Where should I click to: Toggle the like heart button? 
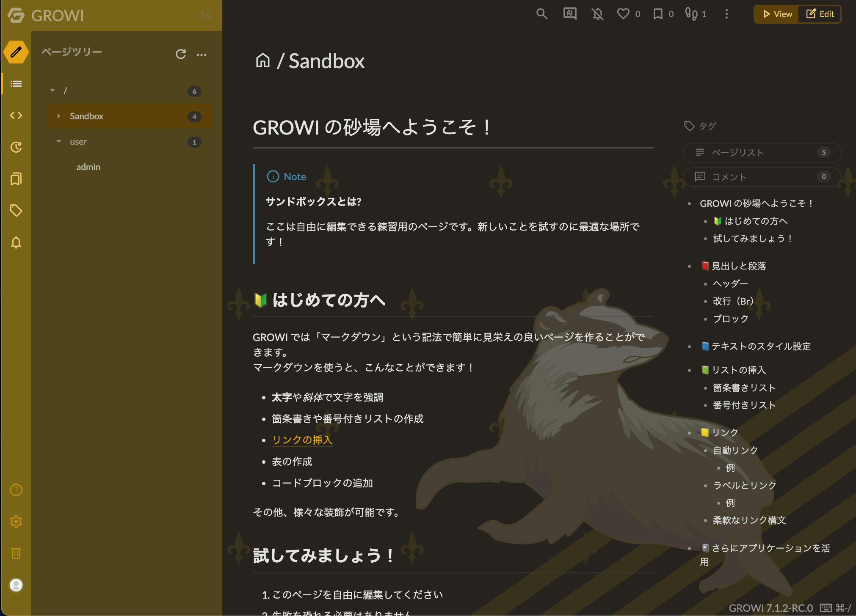click(x=623, y=14)
